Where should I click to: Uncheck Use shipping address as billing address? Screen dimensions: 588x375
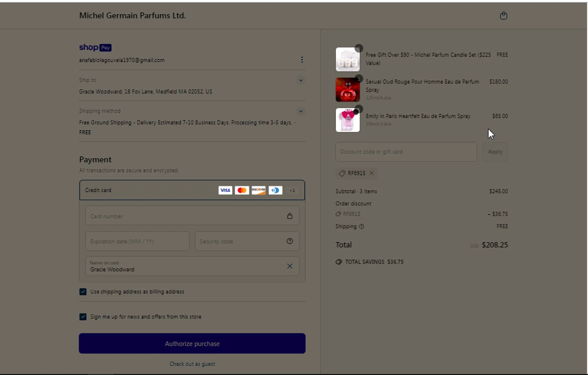(x=83, y=291)
